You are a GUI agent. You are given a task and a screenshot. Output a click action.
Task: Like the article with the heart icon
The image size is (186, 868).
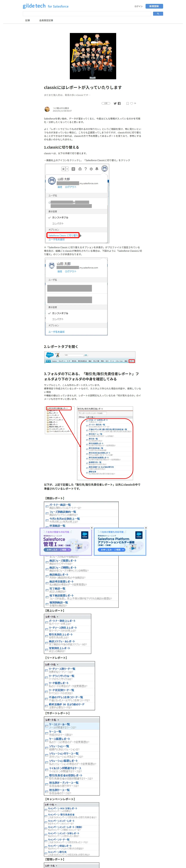pos(132,103)
